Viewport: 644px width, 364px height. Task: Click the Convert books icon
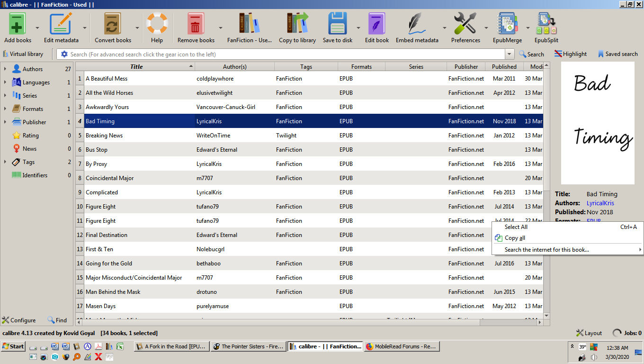pyautogui.click(x=113, y=24)
